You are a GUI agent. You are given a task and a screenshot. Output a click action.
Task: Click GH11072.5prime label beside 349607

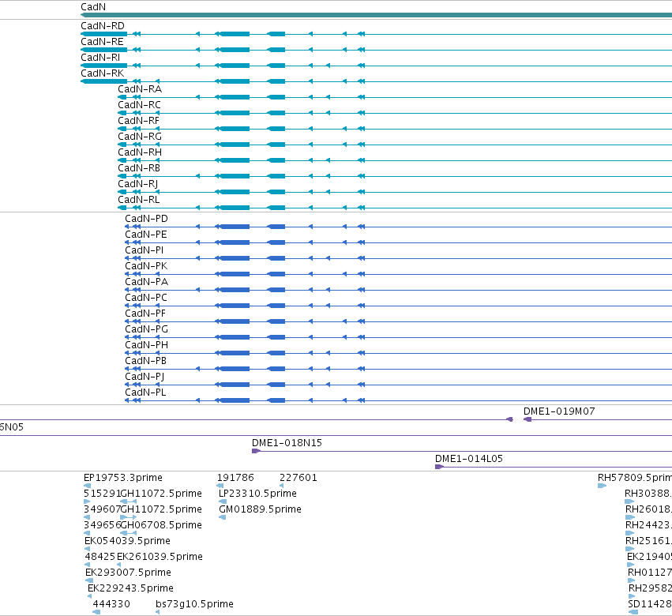[161, 509]
